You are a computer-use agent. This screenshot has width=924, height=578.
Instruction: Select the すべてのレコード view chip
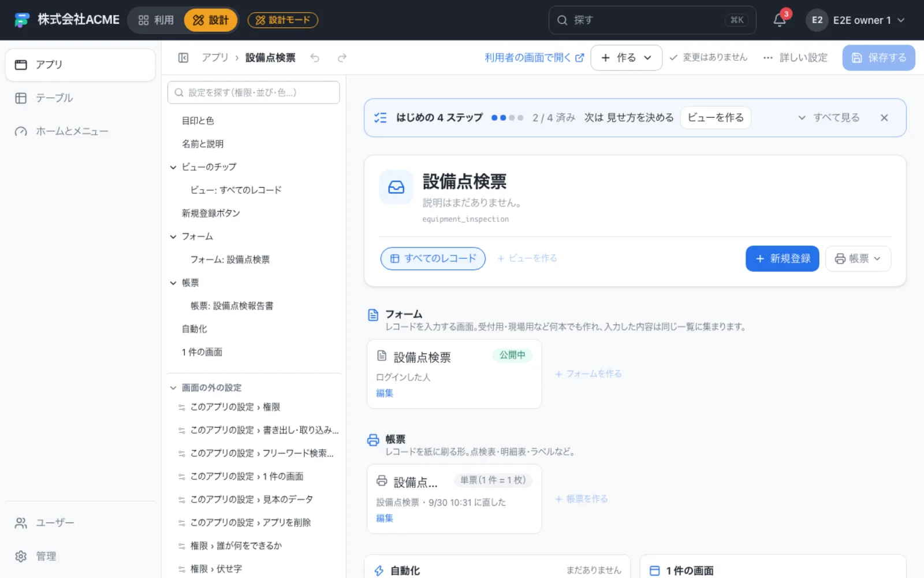tap(433, 259)
